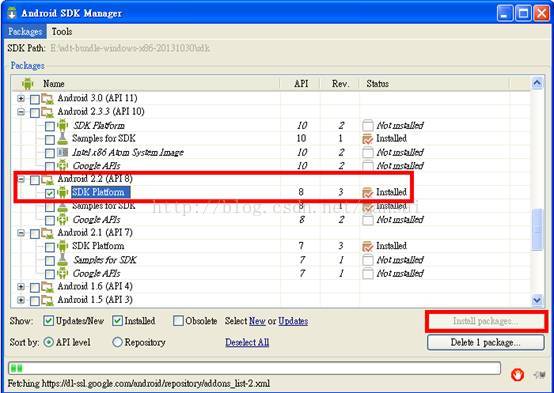Click the Android icon of API 10 SDK Platform

tap(62, 125)
